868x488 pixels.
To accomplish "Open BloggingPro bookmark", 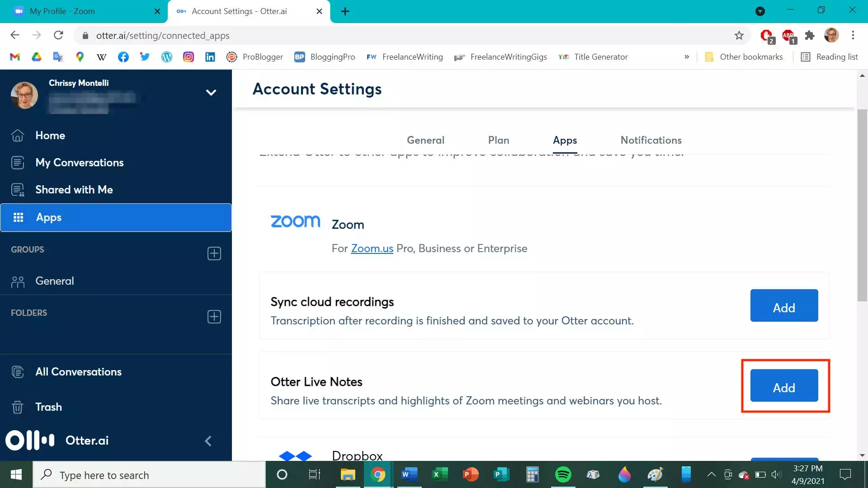I will (x=325, y=57).
